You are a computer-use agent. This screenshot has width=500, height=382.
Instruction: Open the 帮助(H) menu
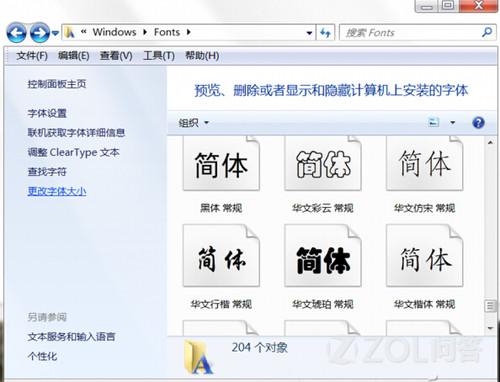202,56
